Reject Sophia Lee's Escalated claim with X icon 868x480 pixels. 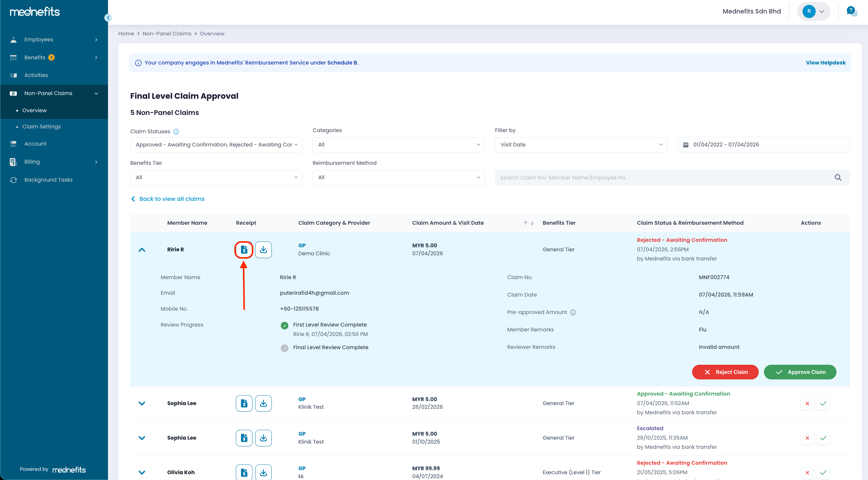(807, 438)
